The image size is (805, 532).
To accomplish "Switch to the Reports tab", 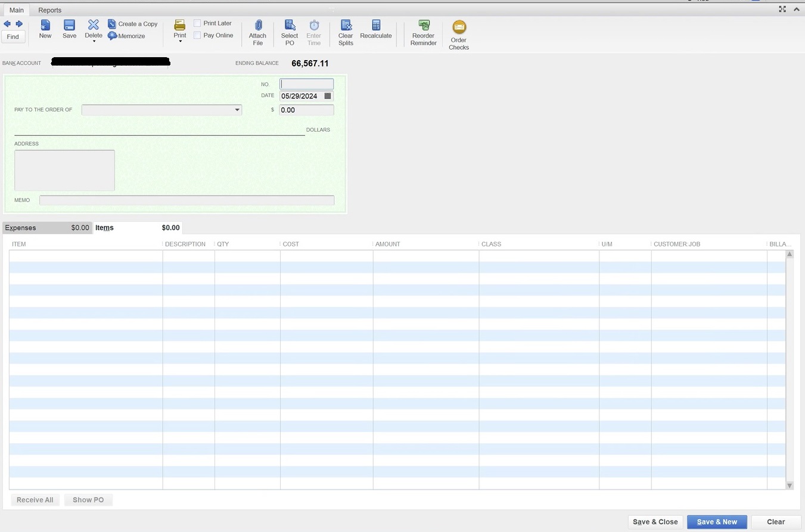I will (50, 10).
